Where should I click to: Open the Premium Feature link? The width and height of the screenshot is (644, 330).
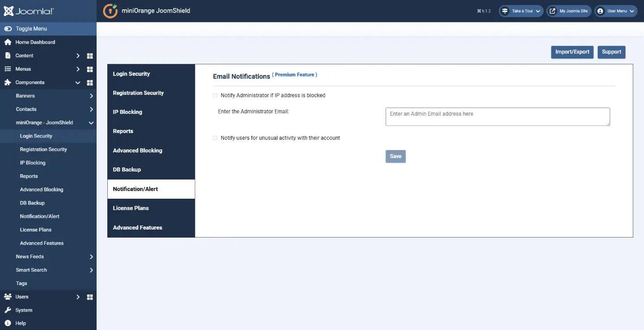tap(295, 75)
